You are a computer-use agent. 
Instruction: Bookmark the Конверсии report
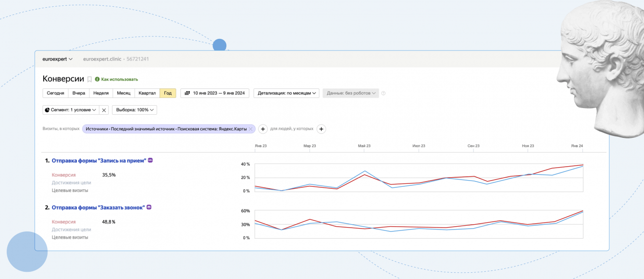(x=89, y=79)
